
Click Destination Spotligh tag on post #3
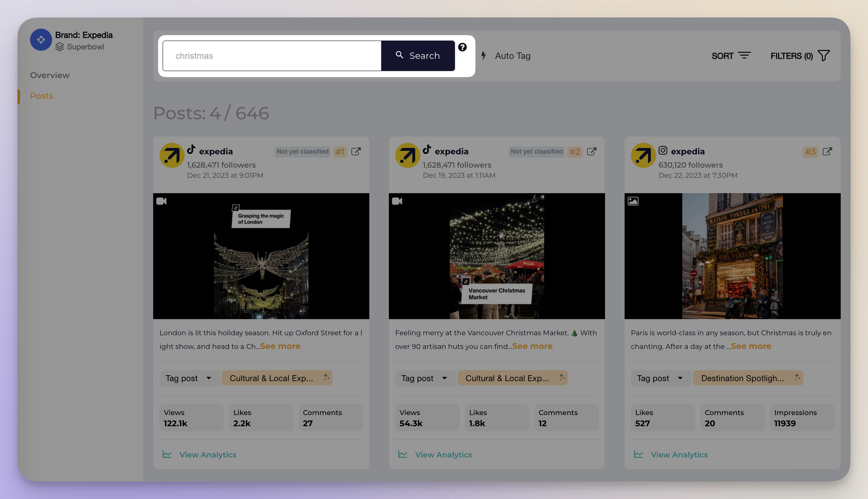(748, 378)
